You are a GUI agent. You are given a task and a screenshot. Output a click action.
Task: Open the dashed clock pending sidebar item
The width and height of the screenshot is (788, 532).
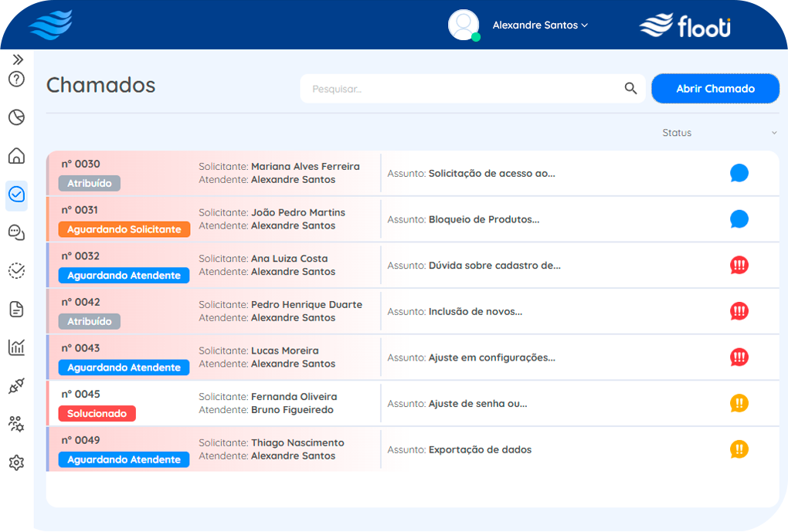click(x=16, y=270)
